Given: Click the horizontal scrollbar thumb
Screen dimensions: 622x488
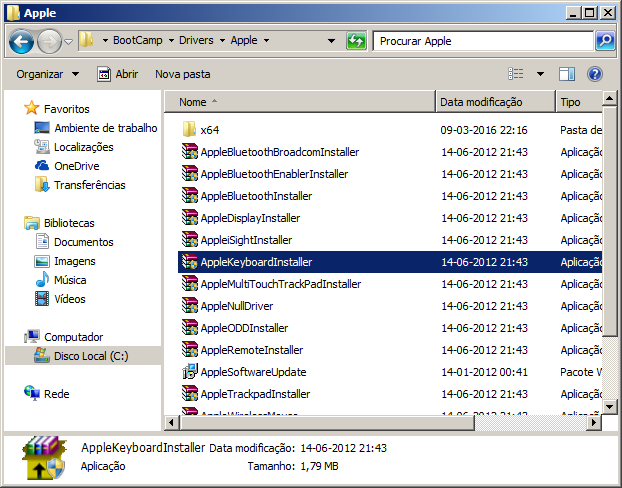Looking at the screenshot, I should pos(327,423).
